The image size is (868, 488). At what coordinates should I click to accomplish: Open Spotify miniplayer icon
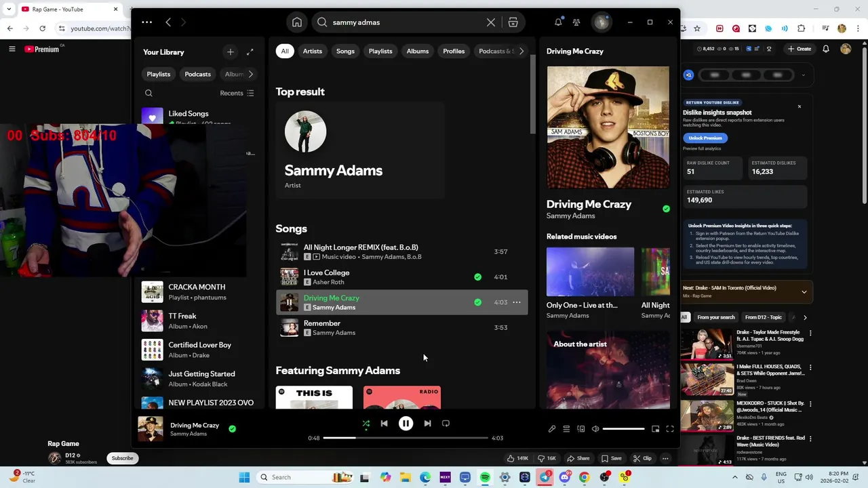656,429
